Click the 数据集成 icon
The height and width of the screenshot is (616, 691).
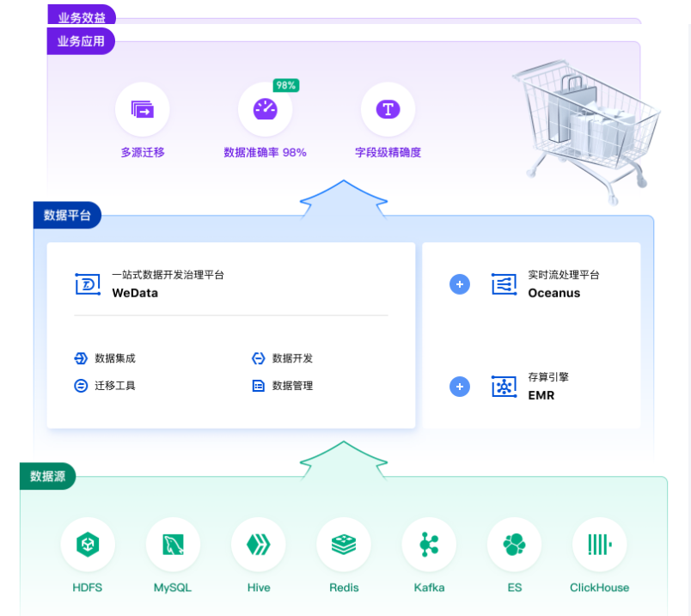point(81,358)
